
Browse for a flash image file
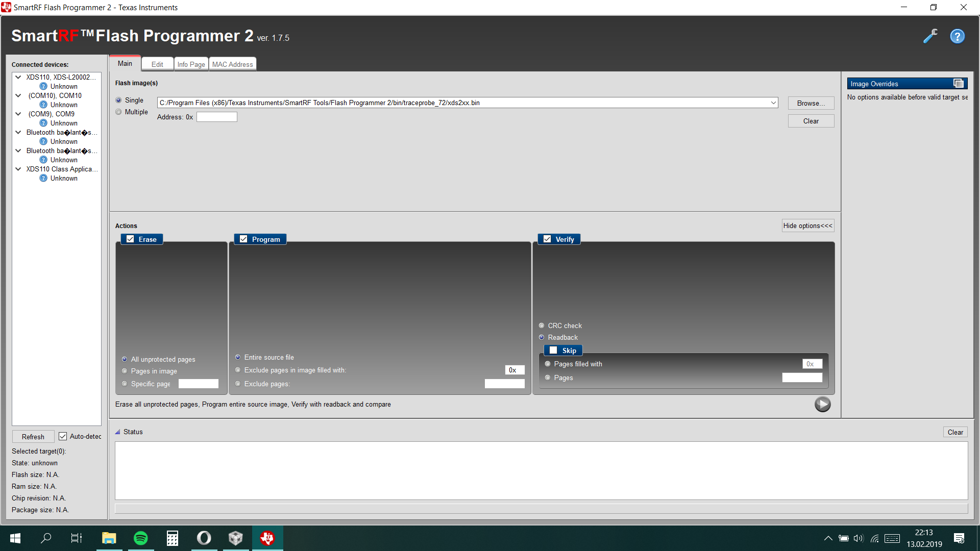tap(811, 103)
